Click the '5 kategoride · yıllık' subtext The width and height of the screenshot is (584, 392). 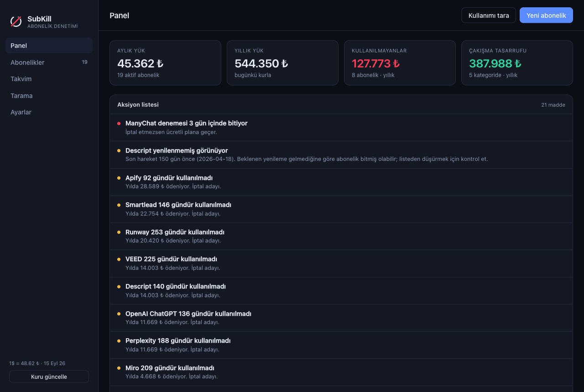pyautogui.click(x=493, y=75)
